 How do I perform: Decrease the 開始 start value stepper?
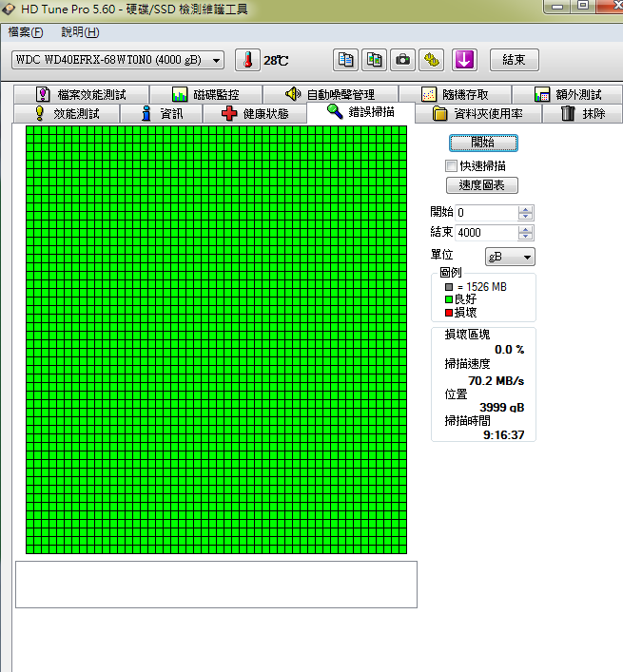(x=525, y=217)
